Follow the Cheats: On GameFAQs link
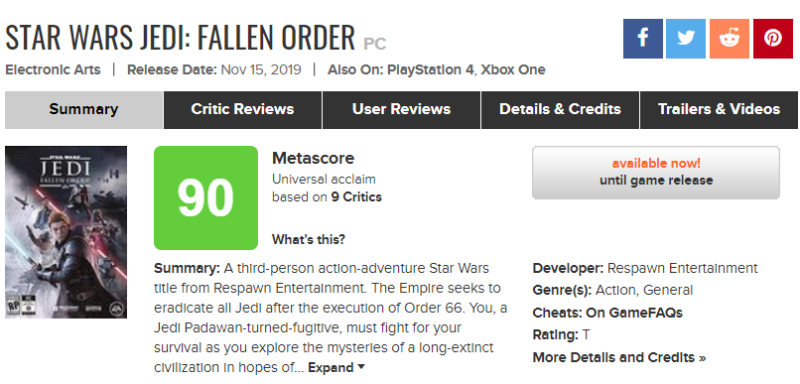 point(608,313)
